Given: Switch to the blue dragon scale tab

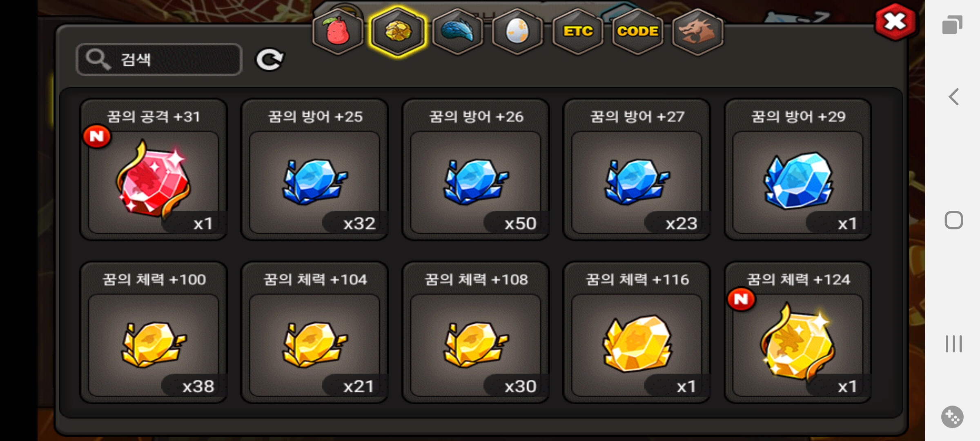Looking at the screenshot, I should [458, 31].
